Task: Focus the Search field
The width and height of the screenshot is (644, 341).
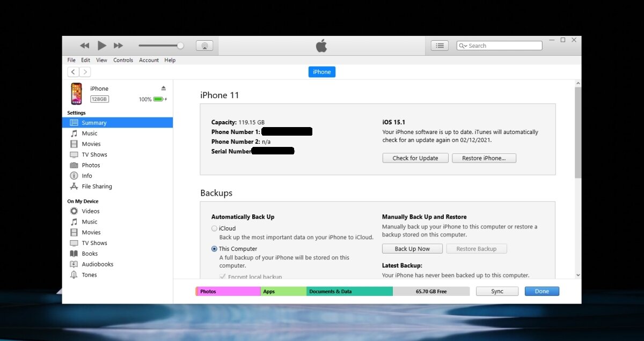Action: 499,46
